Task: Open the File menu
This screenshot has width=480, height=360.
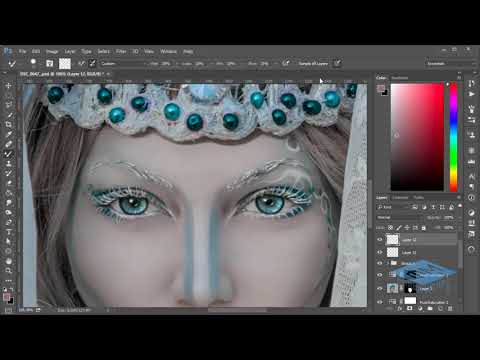Action: click(22, 51)
